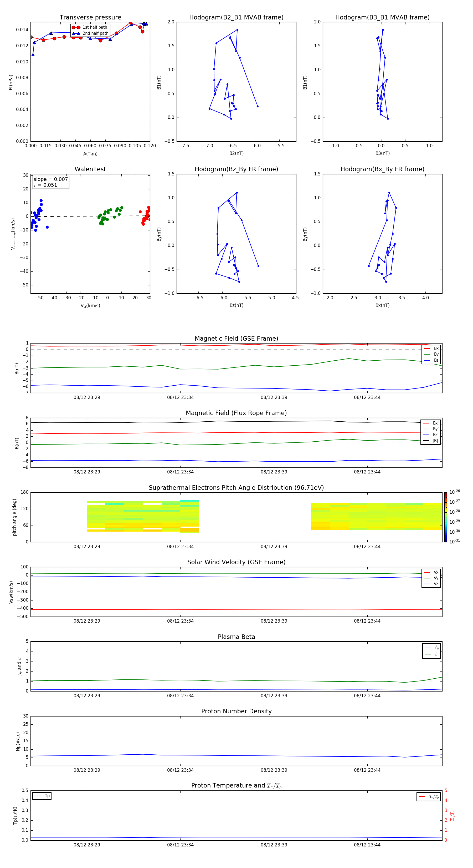Screen dimensions: 473x868
Task: Click the 10^-31 color bar tick label
Action: click(x=455, y=542)
